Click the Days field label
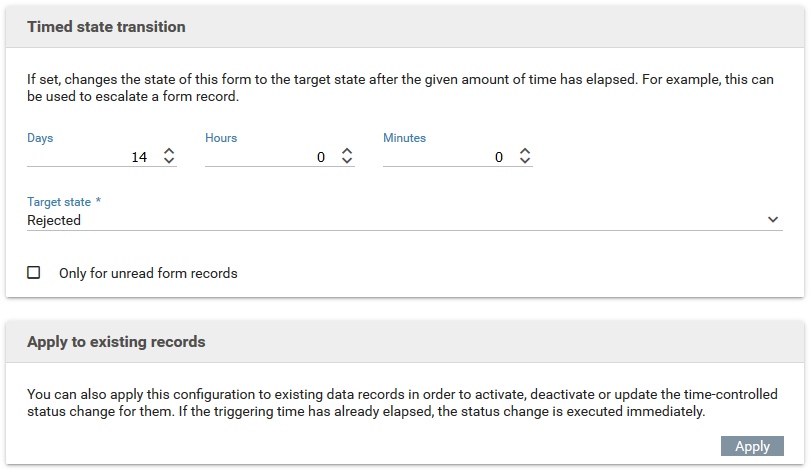 pos(40,138)
